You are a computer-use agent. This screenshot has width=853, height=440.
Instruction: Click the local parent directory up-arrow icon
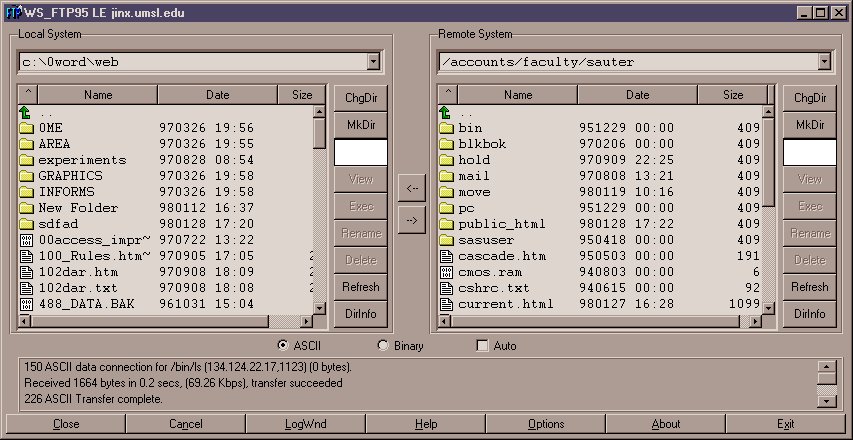pos(26,113)
